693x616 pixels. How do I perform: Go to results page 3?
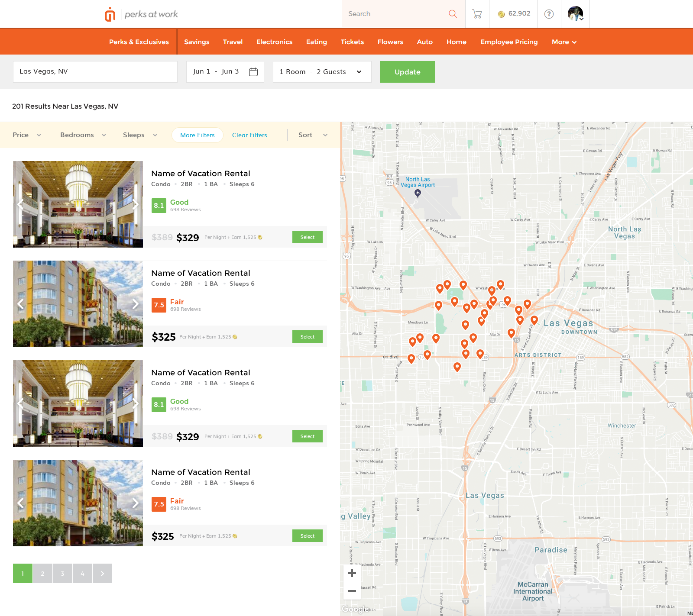[x=62, y=574]
